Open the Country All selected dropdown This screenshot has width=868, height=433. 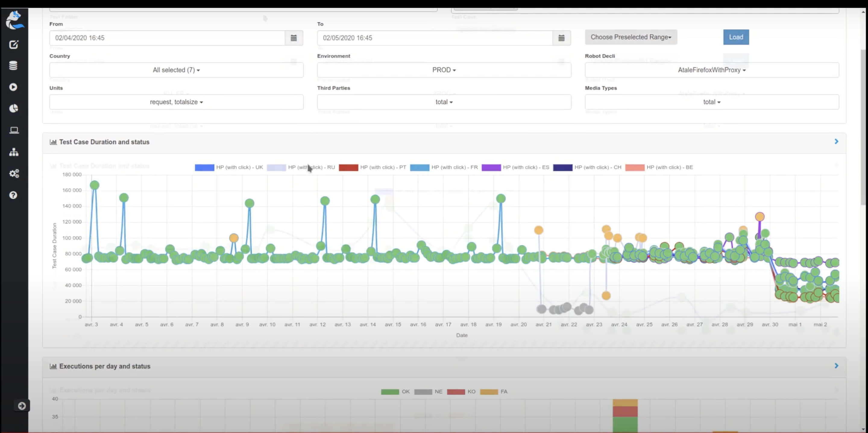[x=176, y=70]
